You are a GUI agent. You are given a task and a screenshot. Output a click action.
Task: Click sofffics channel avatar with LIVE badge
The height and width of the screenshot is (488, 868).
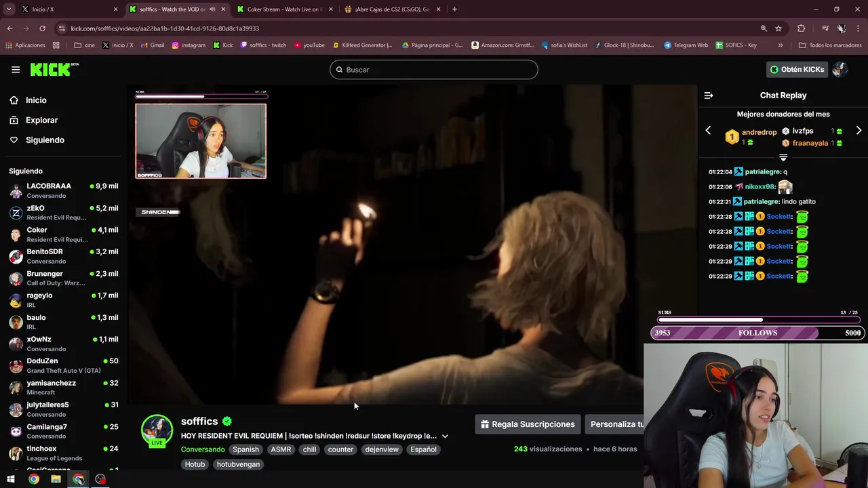point(157,430)
